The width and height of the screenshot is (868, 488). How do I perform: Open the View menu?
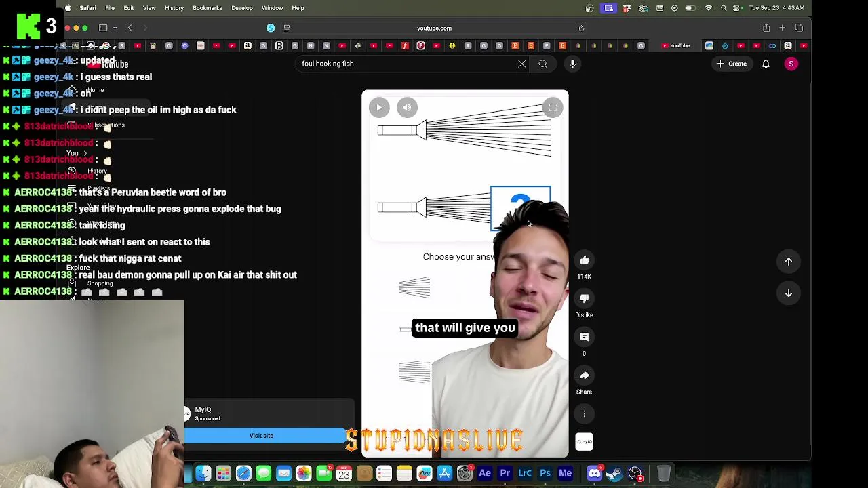coord(149,8)
